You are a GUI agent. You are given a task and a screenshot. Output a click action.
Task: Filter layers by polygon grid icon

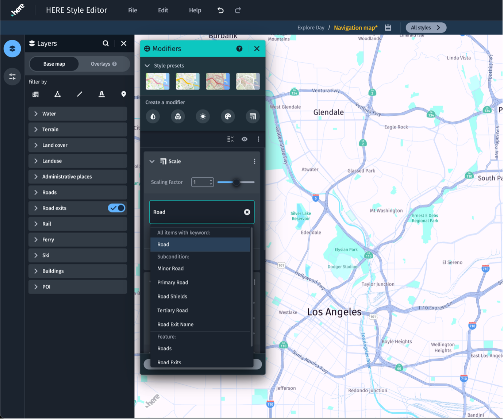pyautogui.click(x=36, y=95)
